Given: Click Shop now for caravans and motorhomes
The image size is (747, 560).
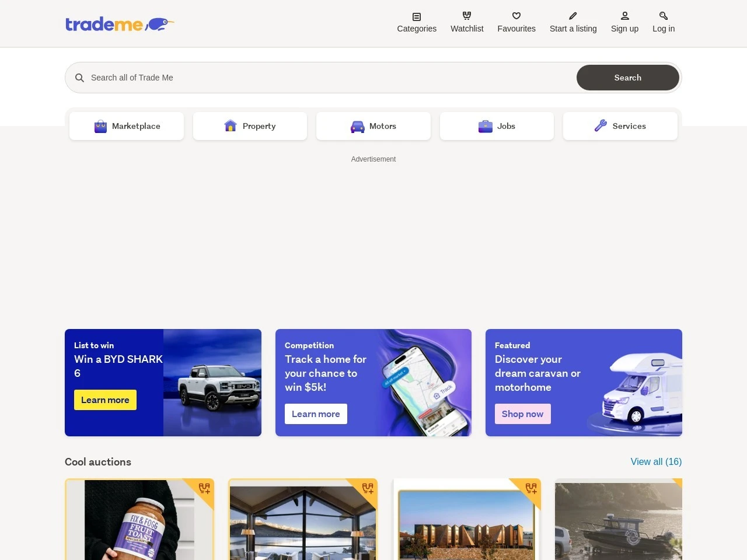Looking at the screenshot, I should click(x=522, y=414).
